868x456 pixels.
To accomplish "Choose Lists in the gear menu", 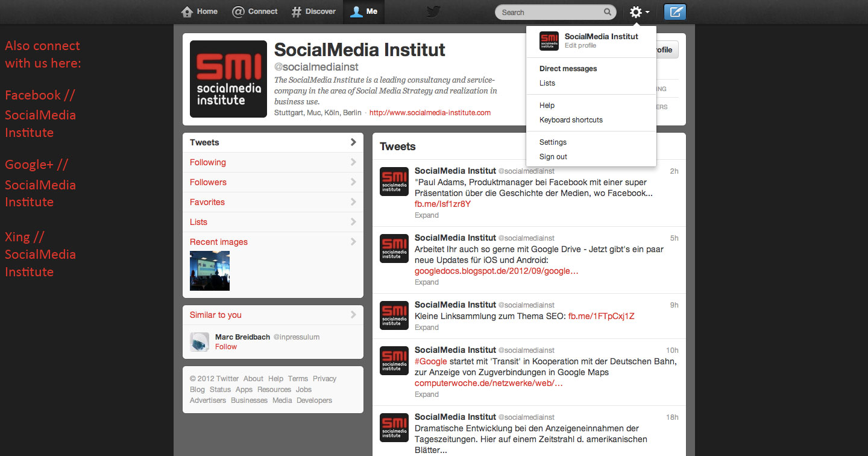I will (x=547, y=83).
